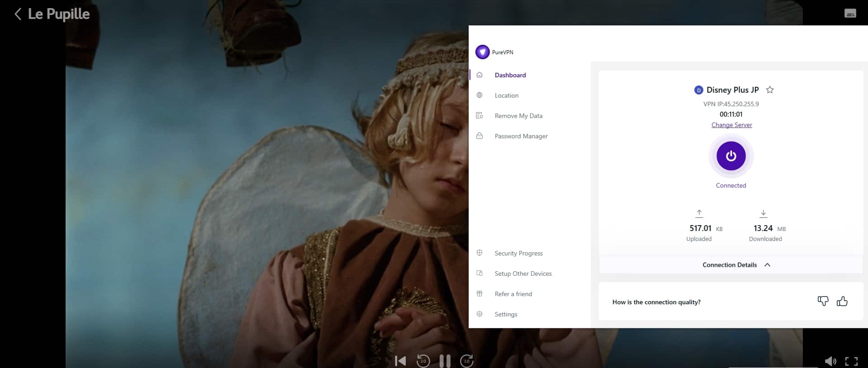Click the Le Pupille title text

pos(59,14)
